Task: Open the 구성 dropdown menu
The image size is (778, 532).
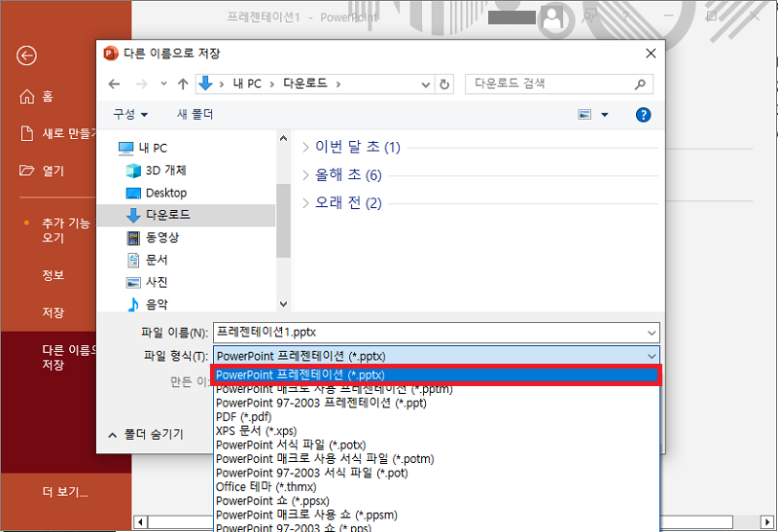Action: click(x=130, y=114)
